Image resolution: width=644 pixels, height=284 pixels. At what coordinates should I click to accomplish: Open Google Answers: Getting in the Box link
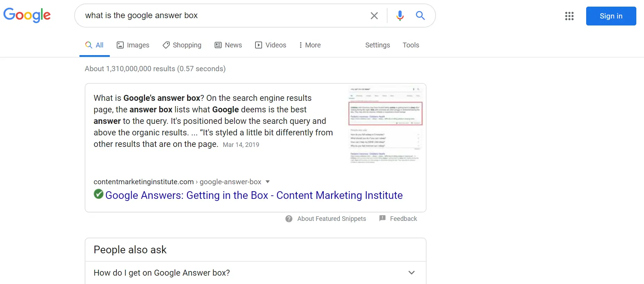pos(254,195)
